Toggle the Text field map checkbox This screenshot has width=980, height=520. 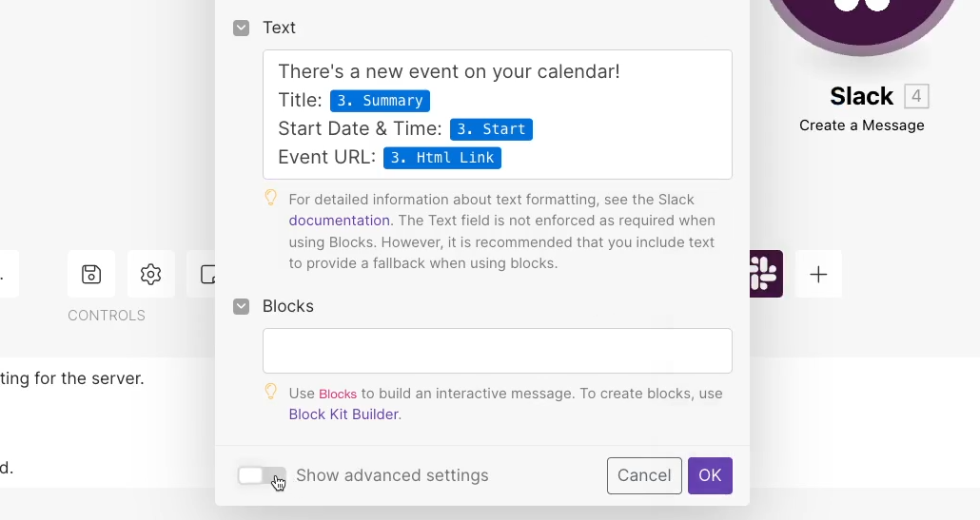tap(242, 29)
